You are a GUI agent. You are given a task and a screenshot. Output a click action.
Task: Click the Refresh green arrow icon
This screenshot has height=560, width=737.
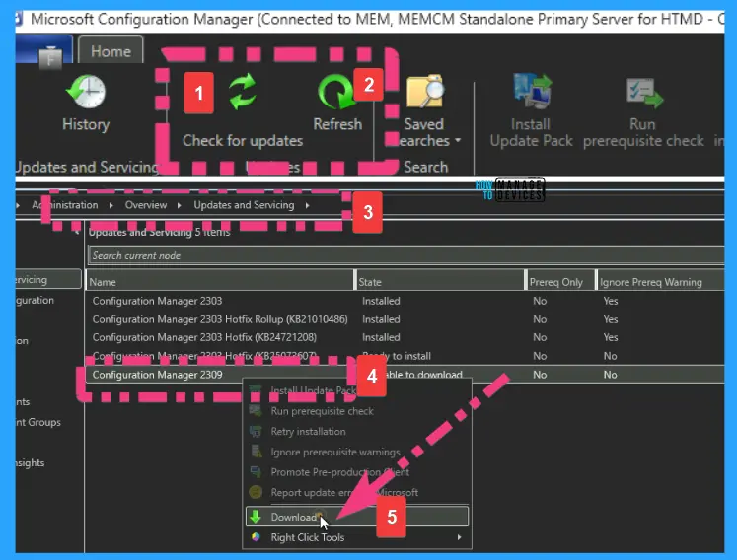point(337,92)
